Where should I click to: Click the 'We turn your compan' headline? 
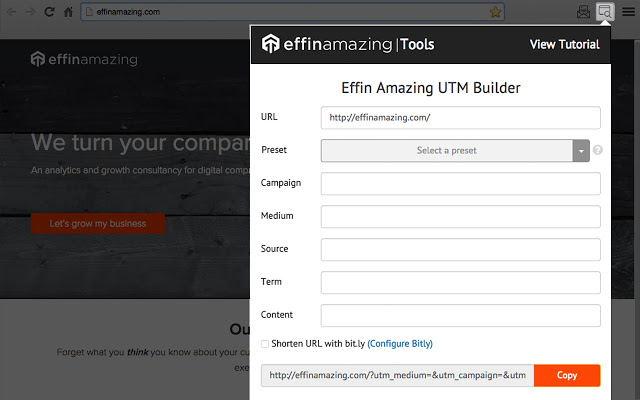point(141,142)
